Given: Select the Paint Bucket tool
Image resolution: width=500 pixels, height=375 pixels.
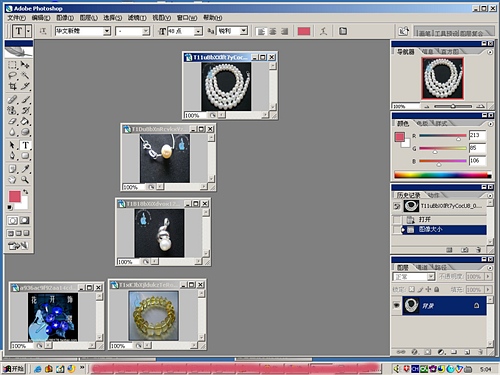Looking at the screenshot, I should (x=25, y=121).
